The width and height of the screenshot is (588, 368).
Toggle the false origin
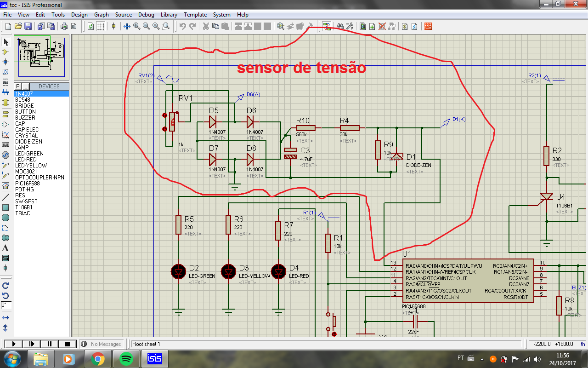pos(113,26)
